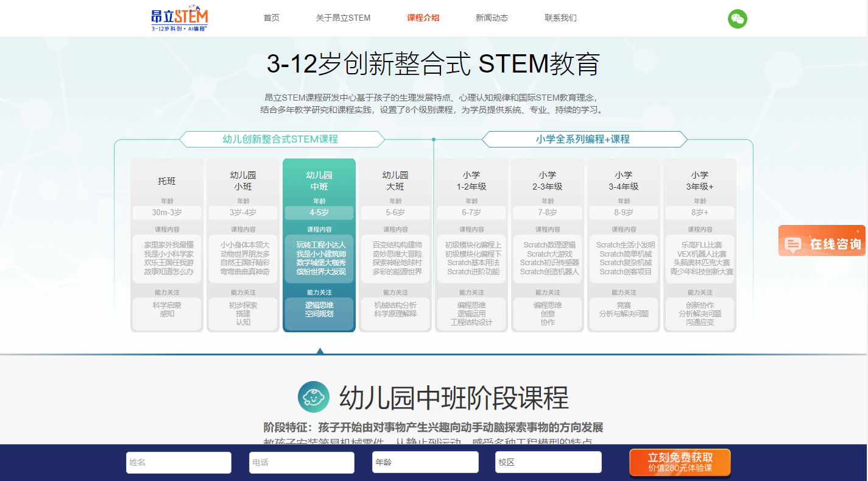Screen dimensions: 868x481
Task: Focus the 电话 input field
Action: [302, 463]
